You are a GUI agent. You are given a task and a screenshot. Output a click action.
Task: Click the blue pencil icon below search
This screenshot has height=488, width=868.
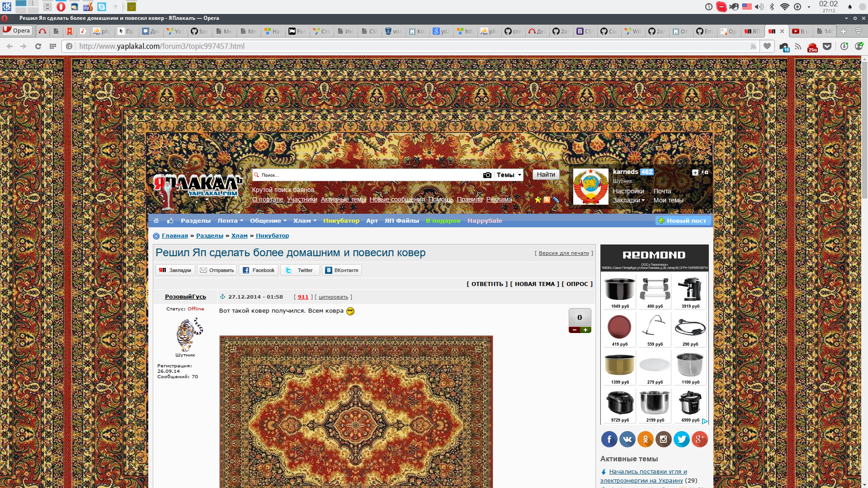tap(556, 200)
